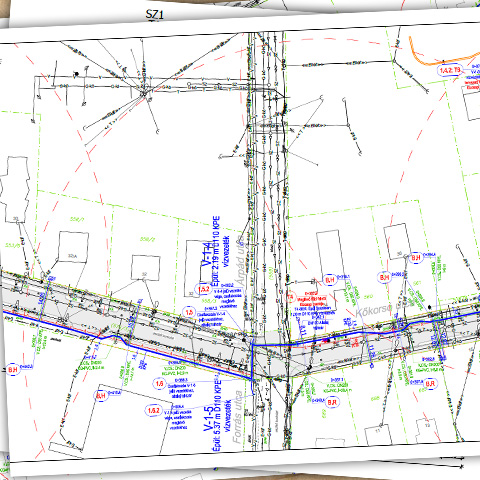Select the 32/A building outline
The width and height of the screenshot is (480, 480).
[x=73, y=247]
